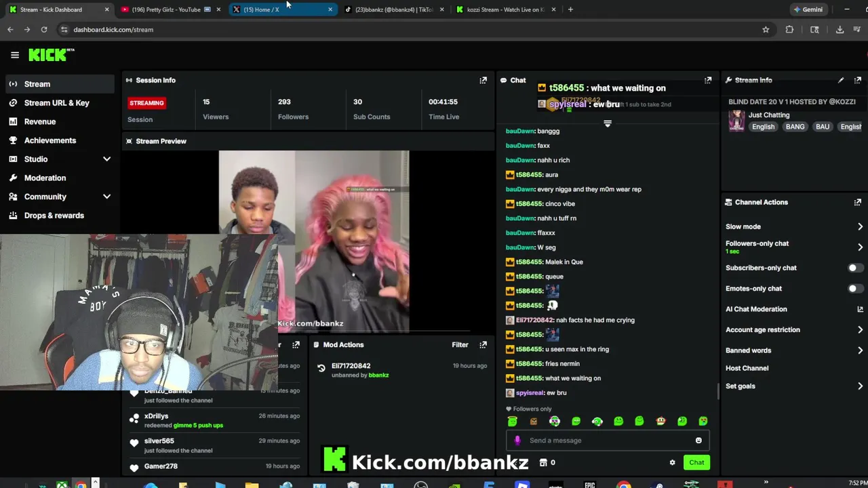The height and width of the screenshot is (488, 868).
Task: Pop out the Stream Info panel
Action: click(x=858, y=80)
